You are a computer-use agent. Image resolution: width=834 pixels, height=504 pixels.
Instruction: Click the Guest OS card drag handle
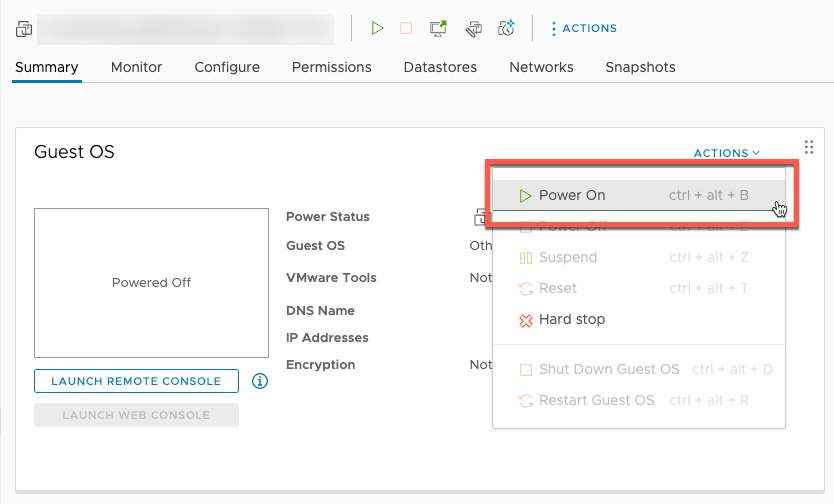click(x=810, y=147)
